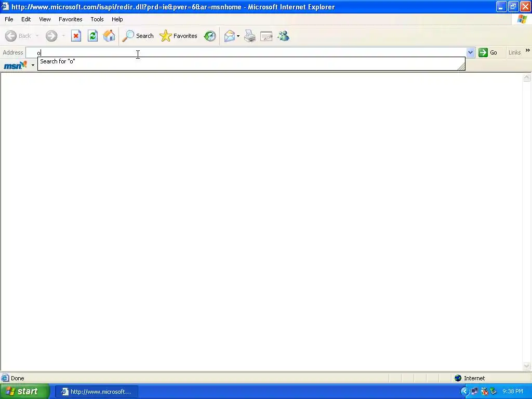
Task: Click the network computers tray icon
Action: [x=474, y=391]
